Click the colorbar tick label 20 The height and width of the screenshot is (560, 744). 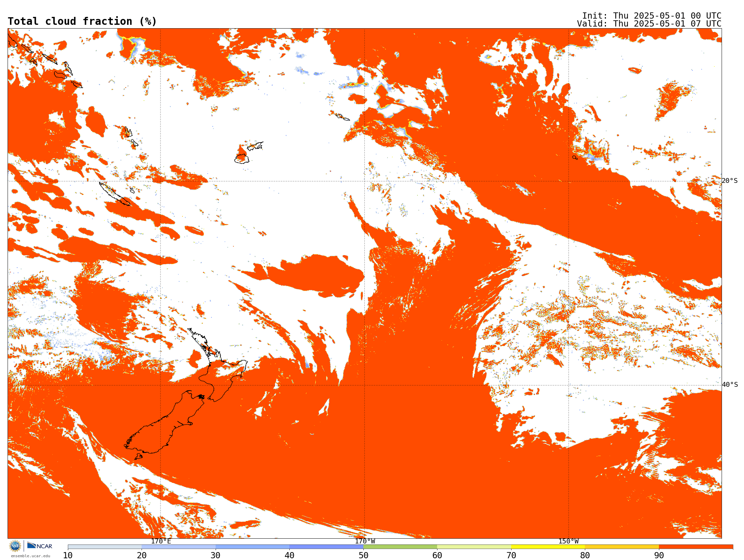point(142,555)
